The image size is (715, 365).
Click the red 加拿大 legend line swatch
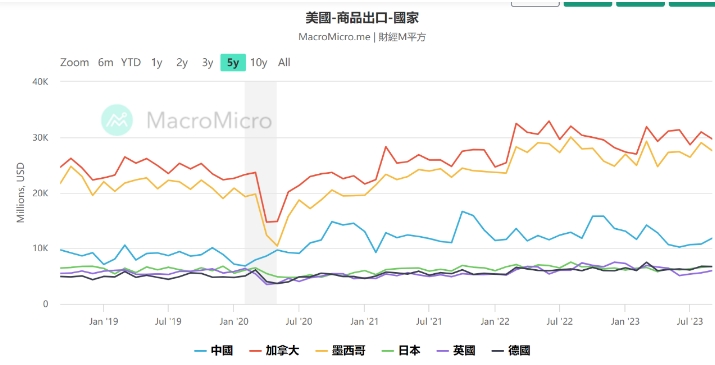pos(256,351)
